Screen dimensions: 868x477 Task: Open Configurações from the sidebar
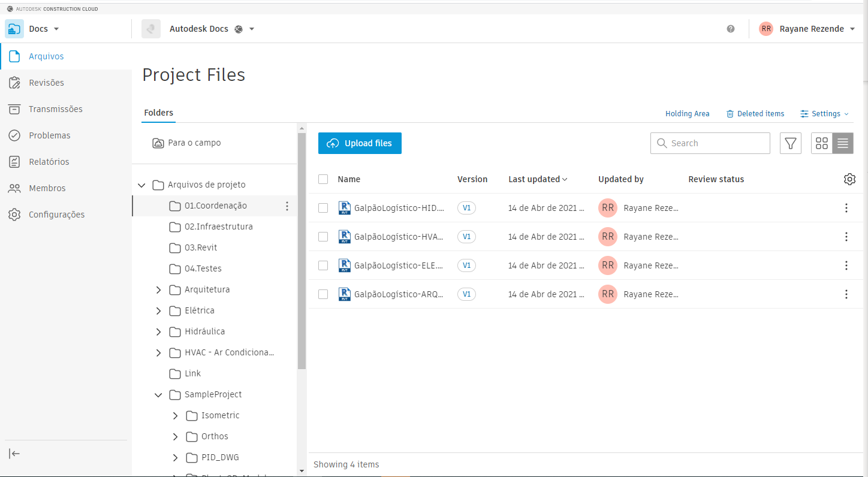pyautogui.click(x=58, y=214)
